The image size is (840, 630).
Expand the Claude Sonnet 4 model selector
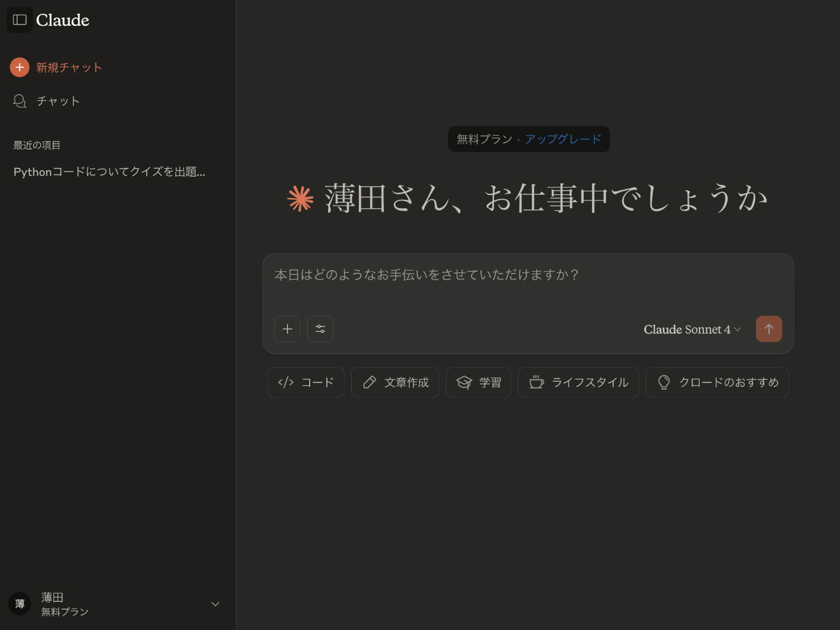point(692,329)
